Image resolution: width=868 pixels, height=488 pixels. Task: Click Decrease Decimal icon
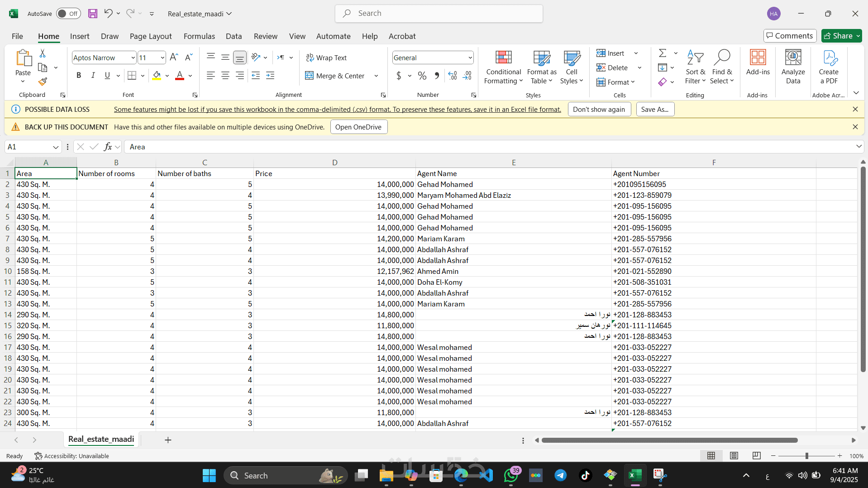(x=467, y=76)
